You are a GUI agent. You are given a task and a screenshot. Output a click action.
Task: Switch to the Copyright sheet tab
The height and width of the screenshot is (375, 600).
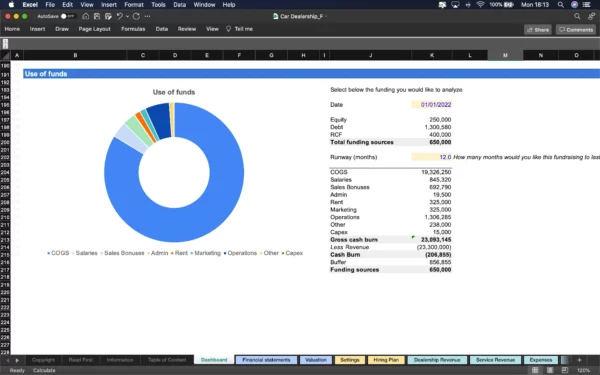43,360
